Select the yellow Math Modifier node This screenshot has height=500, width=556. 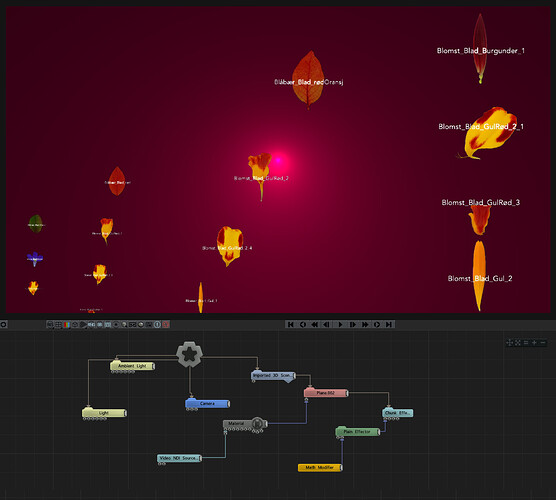click(x=320, y=468)
